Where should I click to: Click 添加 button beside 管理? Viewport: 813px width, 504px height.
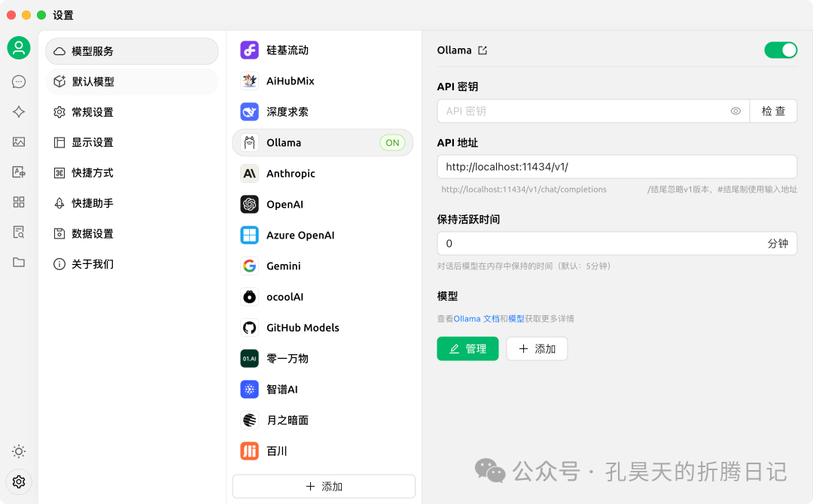pyautogui.click(x=537, y=348)
